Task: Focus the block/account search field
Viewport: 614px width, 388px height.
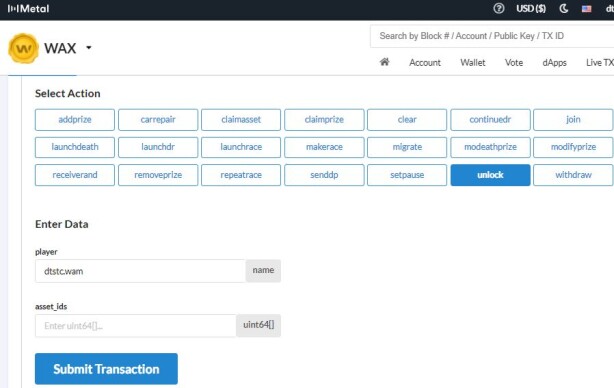Action: pos(492,36)
